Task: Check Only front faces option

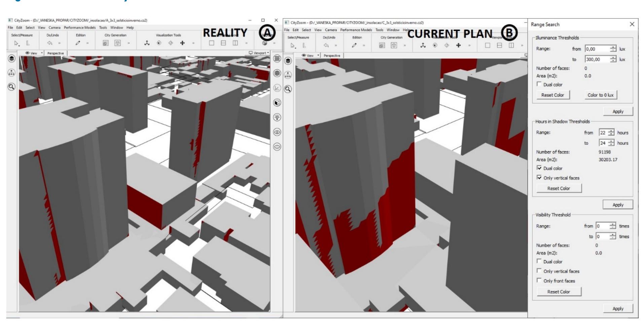Action: click(539, 281)
